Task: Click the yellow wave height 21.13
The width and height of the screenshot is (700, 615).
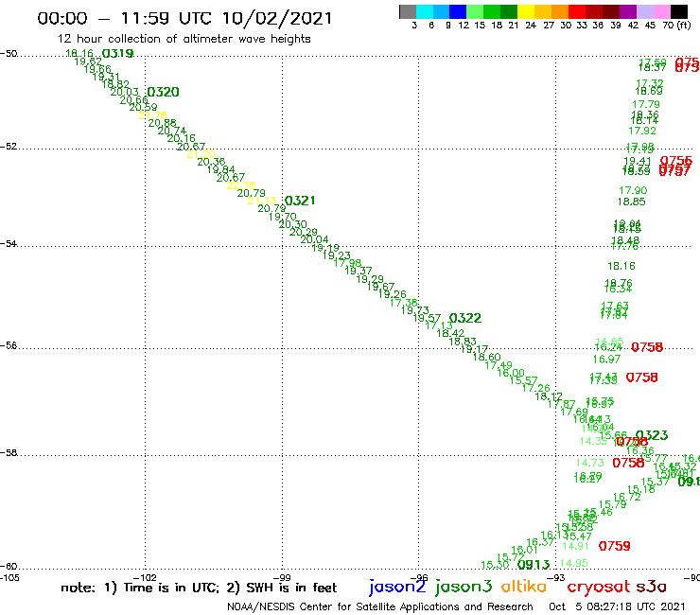Action: tap(262, 201)
